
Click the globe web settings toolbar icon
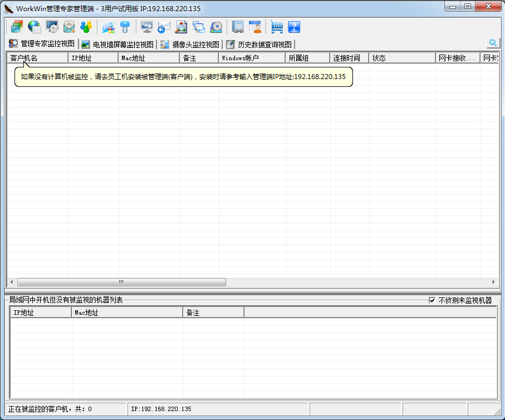(x=35, y=27)
